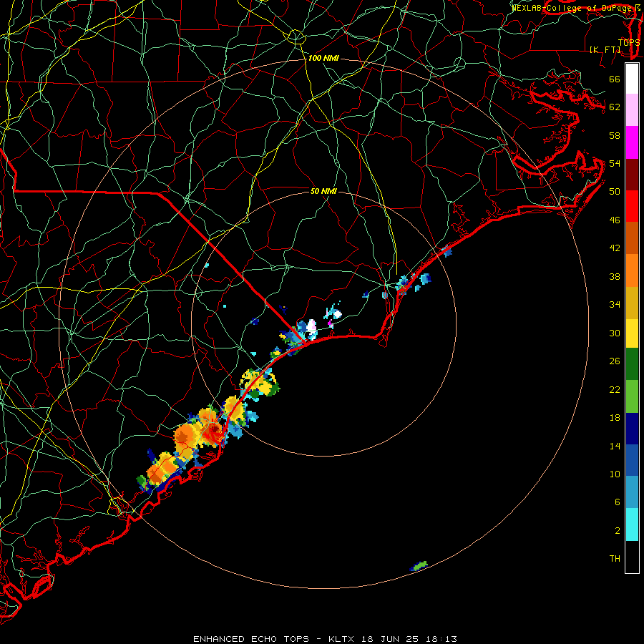The image size is (644, 644).
Task: Click the "14" legend value
Action: (x=615, y=446)
